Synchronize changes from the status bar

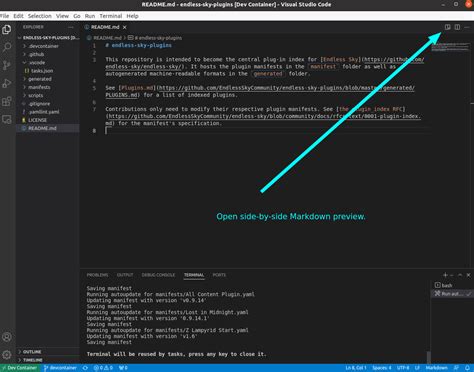(86, 368)
